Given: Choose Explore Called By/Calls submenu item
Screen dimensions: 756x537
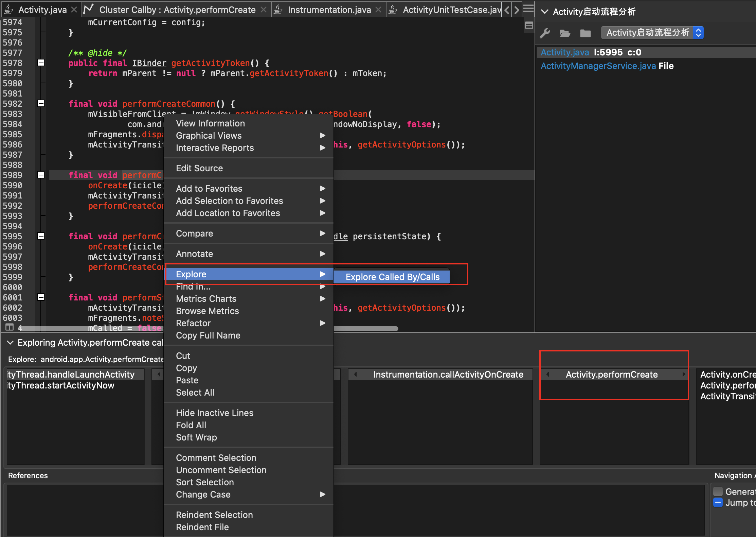Looking at the screenshot, I should point(392,277).
